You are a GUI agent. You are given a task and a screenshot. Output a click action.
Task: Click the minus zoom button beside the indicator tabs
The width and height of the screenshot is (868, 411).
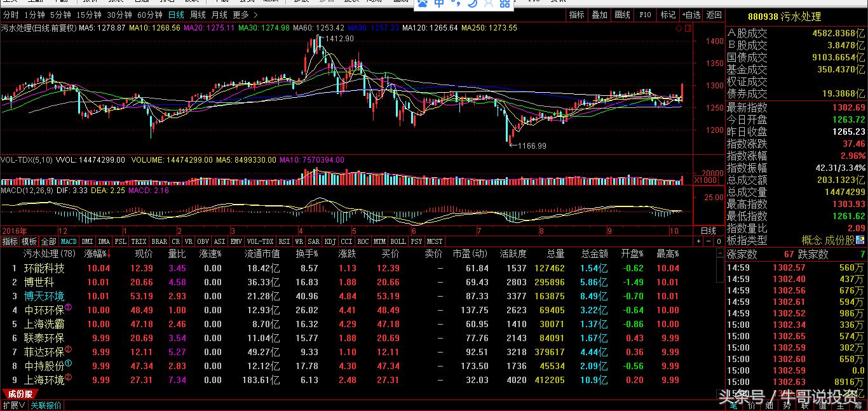(707, 241)
